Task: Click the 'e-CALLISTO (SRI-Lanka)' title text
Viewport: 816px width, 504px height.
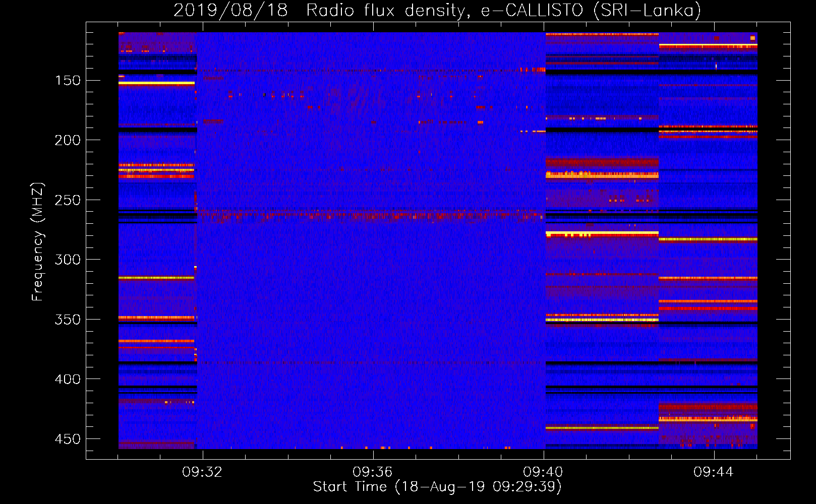Action: click(x=591, y=11)
